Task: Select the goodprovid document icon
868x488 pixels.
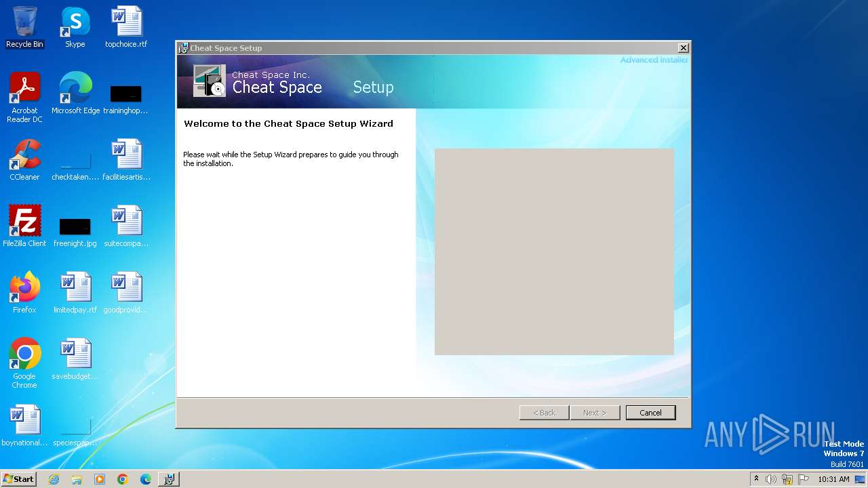Action: point(126,293)
